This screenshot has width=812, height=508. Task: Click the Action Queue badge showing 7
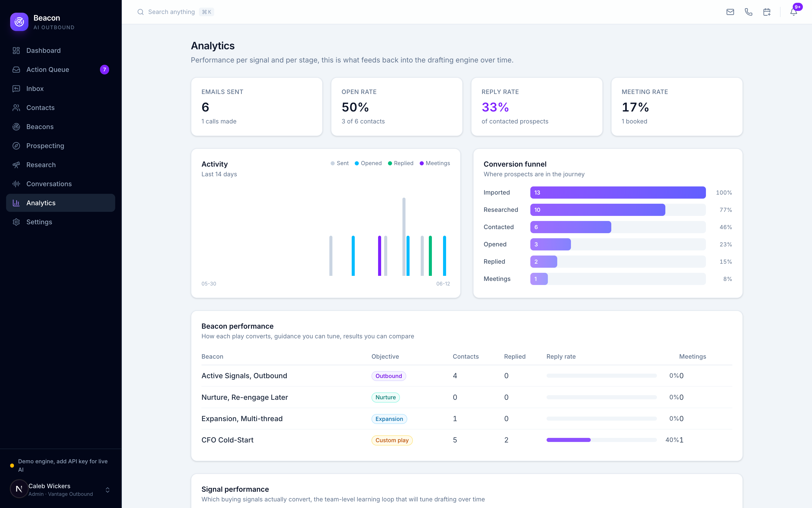(104, 70)
